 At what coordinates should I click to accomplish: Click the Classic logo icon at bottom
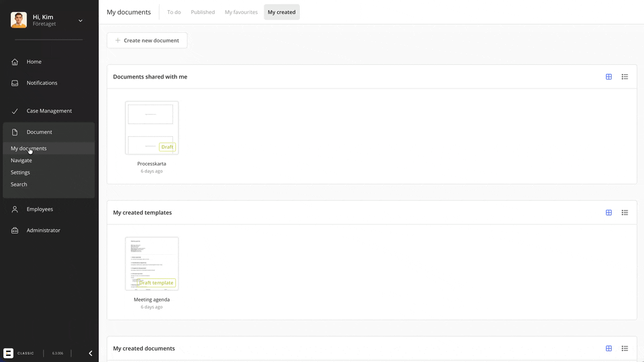(8, 353)
